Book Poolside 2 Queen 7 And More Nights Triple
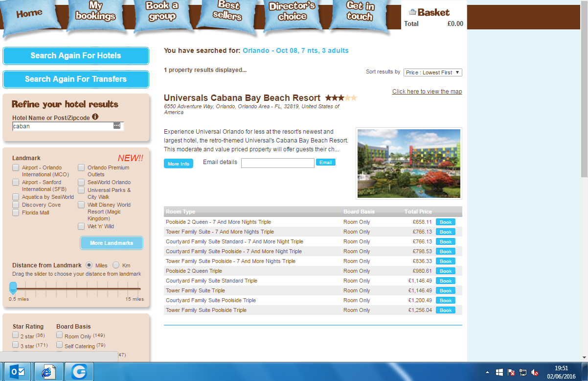The width and height of the screenshot is (588, 381). tap(446, 222)
